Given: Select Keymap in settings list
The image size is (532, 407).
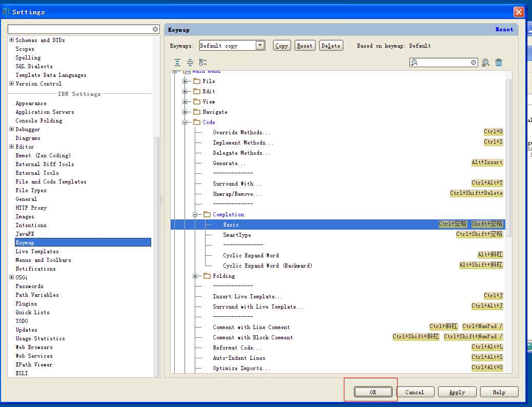Looking at the screenshot, I should click(x=83, y=242).
